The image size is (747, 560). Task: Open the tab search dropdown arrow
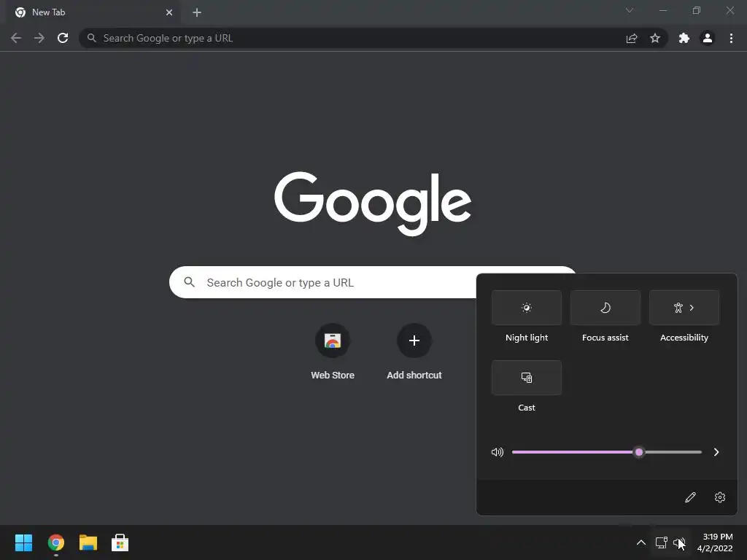pos(630,10)
